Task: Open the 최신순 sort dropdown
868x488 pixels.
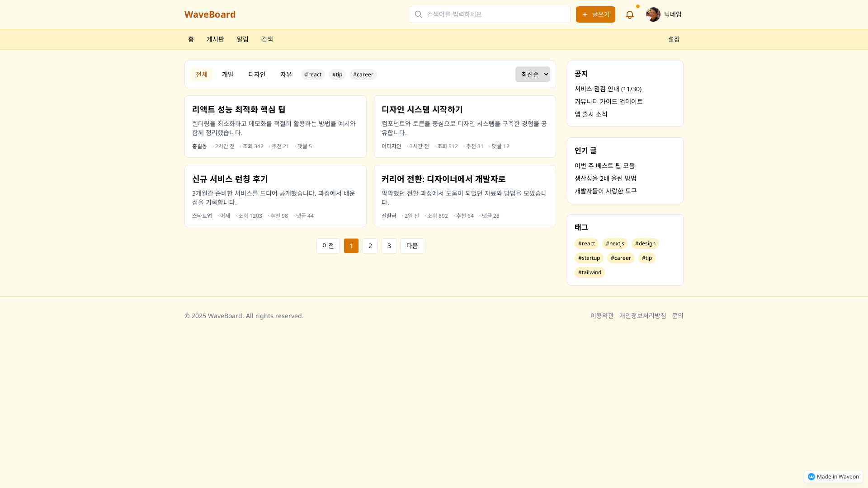Action: coord(533,74)
